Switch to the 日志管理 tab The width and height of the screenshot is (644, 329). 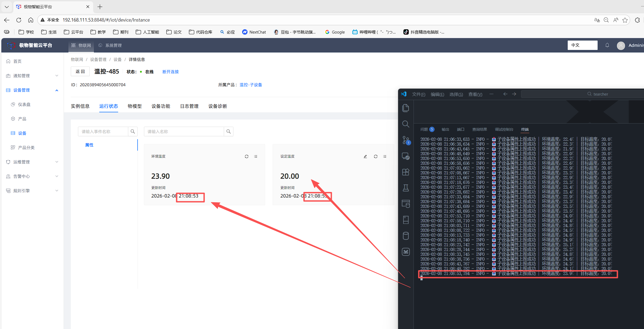point(189,106)
